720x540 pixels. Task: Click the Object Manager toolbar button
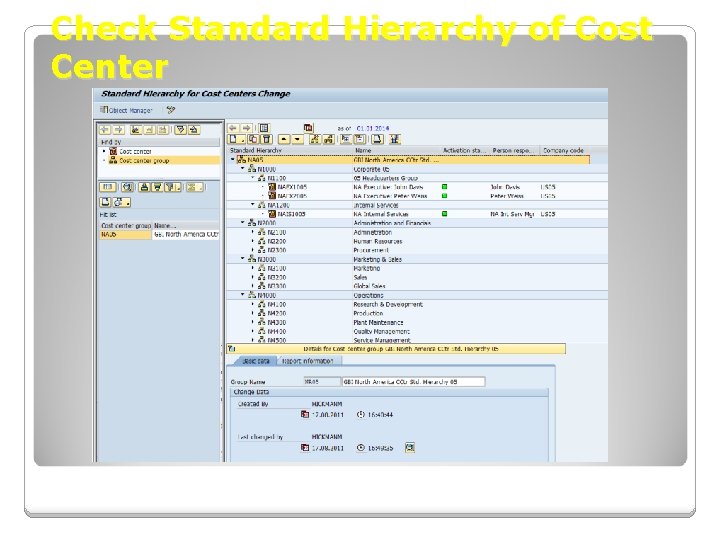[126, 110]
